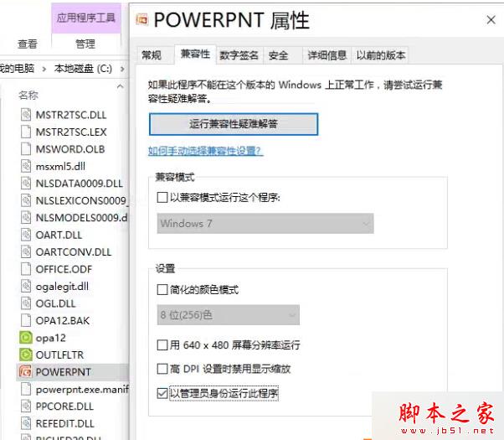Open the 详细信息 tab
The image size is (504, 440).
pos(327,55)
